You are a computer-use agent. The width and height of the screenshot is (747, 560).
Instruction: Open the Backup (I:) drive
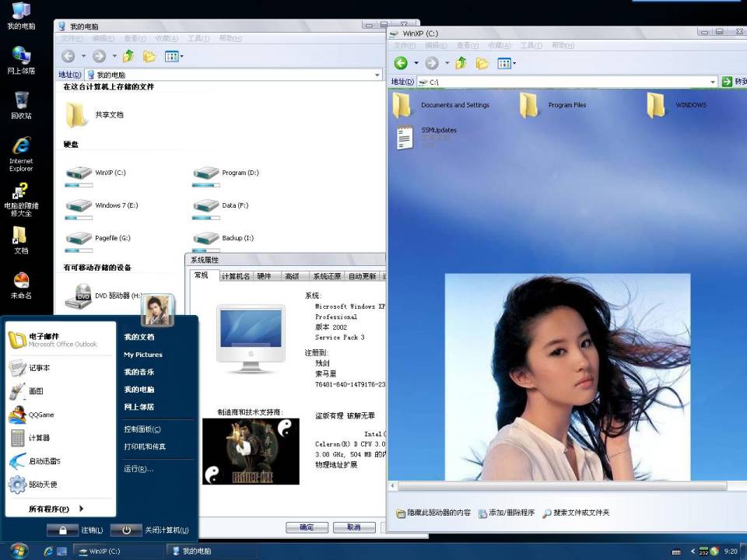coord(223,243)
